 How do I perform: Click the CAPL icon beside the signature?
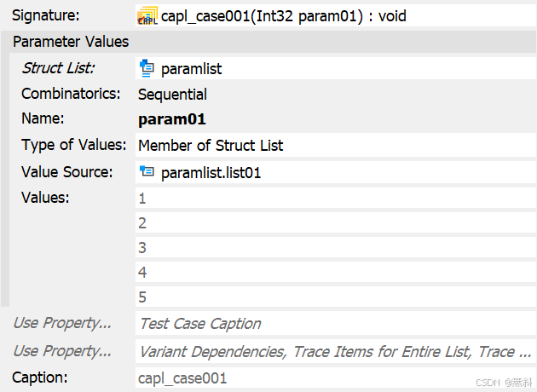pyautogui.click(x=147, y=15)
